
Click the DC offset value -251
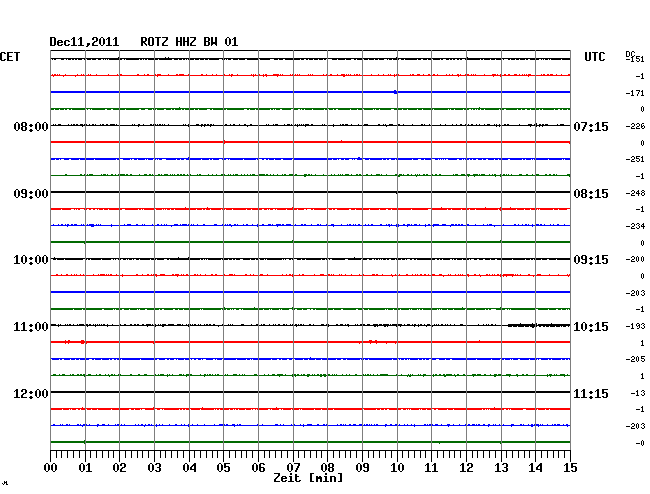[635, 159]
